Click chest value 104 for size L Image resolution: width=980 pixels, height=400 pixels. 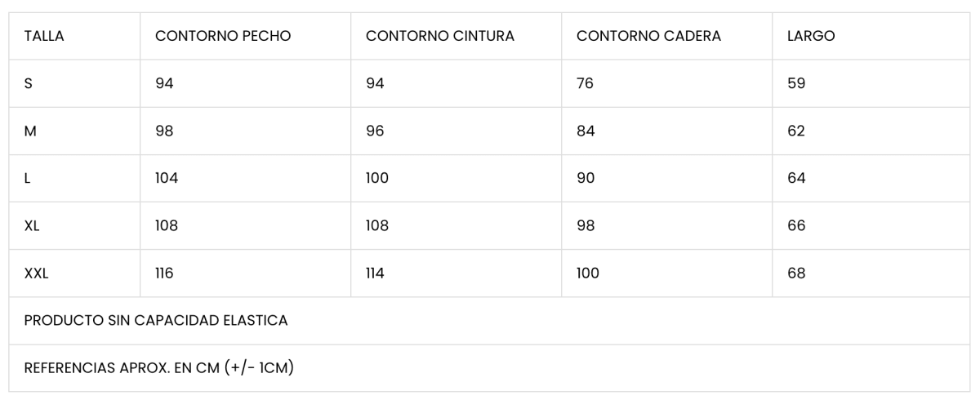[167, 178]
